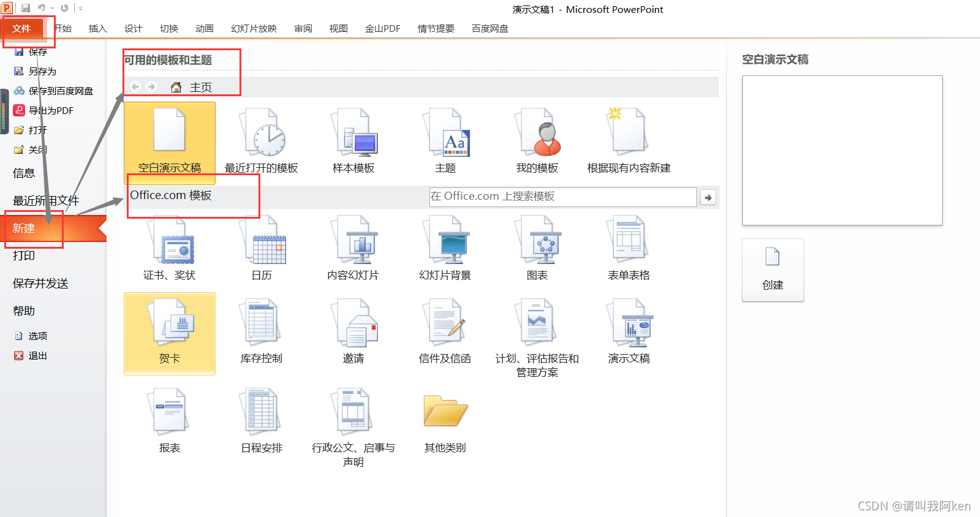The image size is (980, 517).
Task: Click the forward arrow in template navigation
Action: 151,87
